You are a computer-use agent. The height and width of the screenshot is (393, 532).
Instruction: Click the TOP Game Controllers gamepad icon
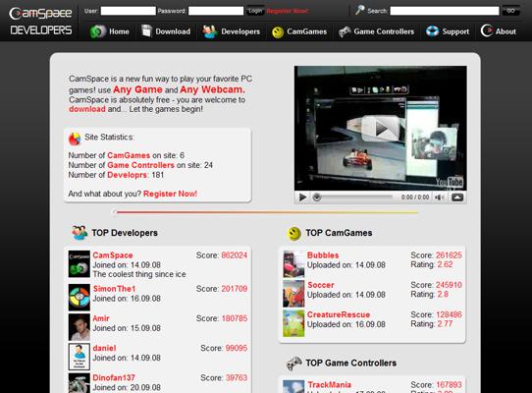point(294,364)
